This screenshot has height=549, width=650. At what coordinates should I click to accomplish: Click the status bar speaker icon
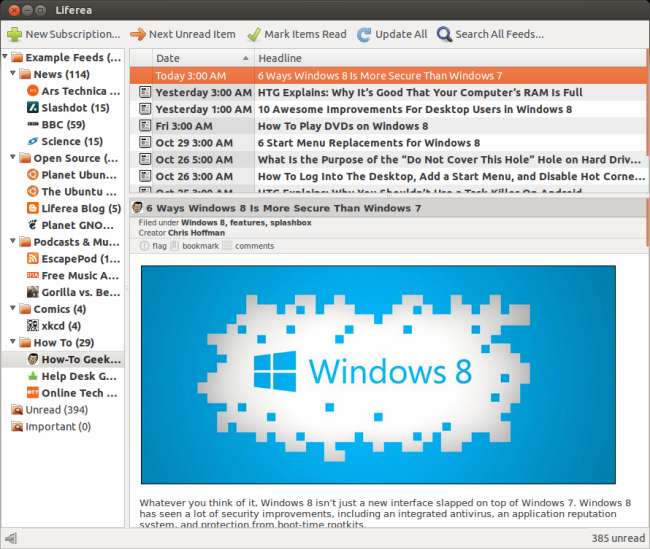coord(11,538)
